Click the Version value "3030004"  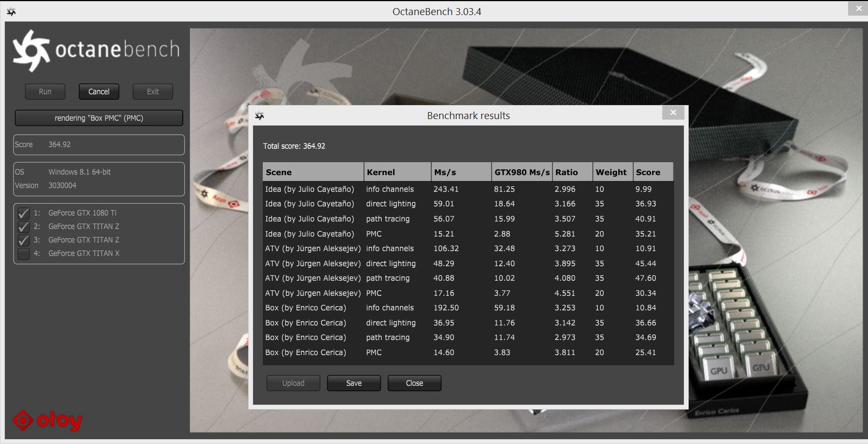(62, 185)
